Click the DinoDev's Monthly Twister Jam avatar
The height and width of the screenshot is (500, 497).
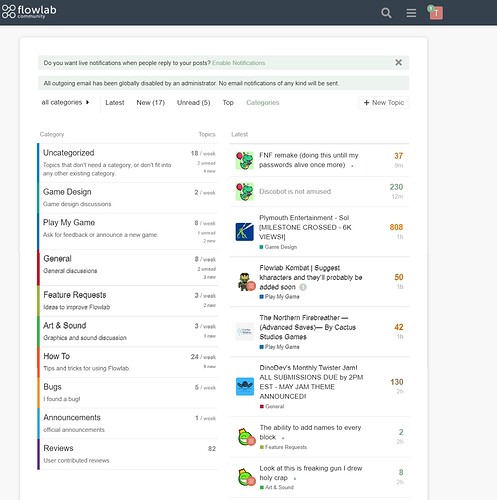coord(245,386)
